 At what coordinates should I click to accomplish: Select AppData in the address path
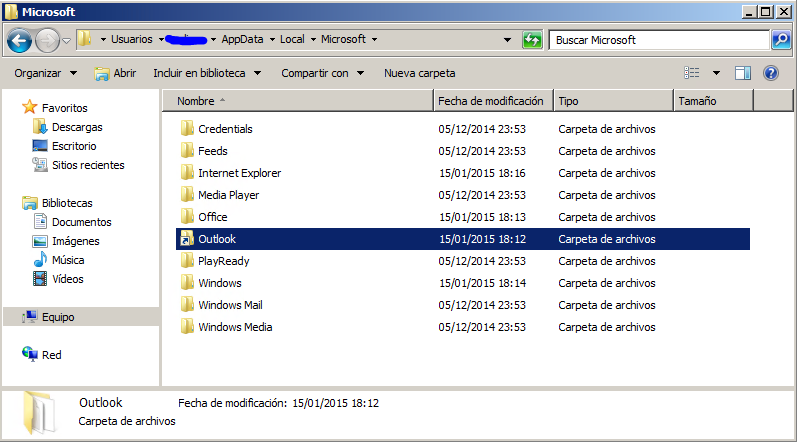click(x=242, y=39)
